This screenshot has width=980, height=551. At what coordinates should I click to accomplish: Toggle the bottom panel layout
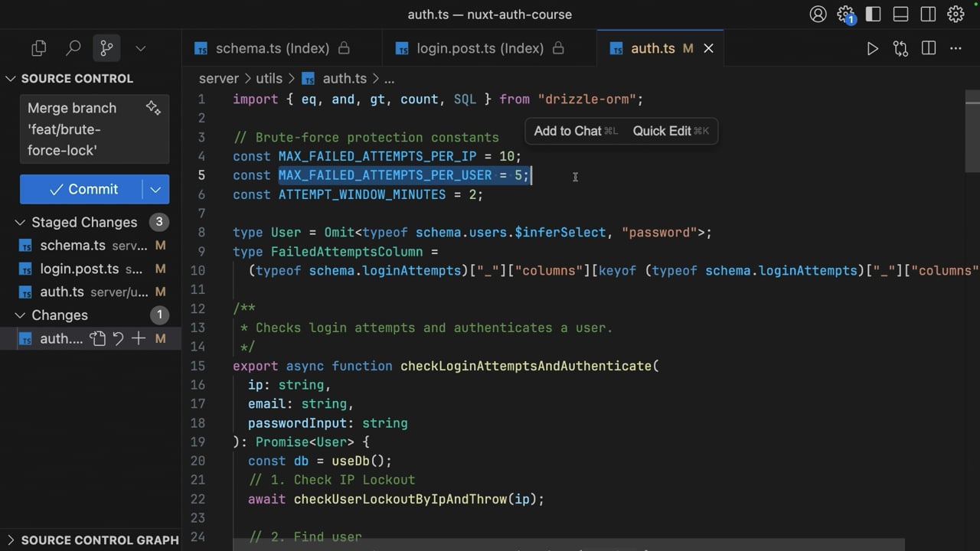(x=900, y=14)
